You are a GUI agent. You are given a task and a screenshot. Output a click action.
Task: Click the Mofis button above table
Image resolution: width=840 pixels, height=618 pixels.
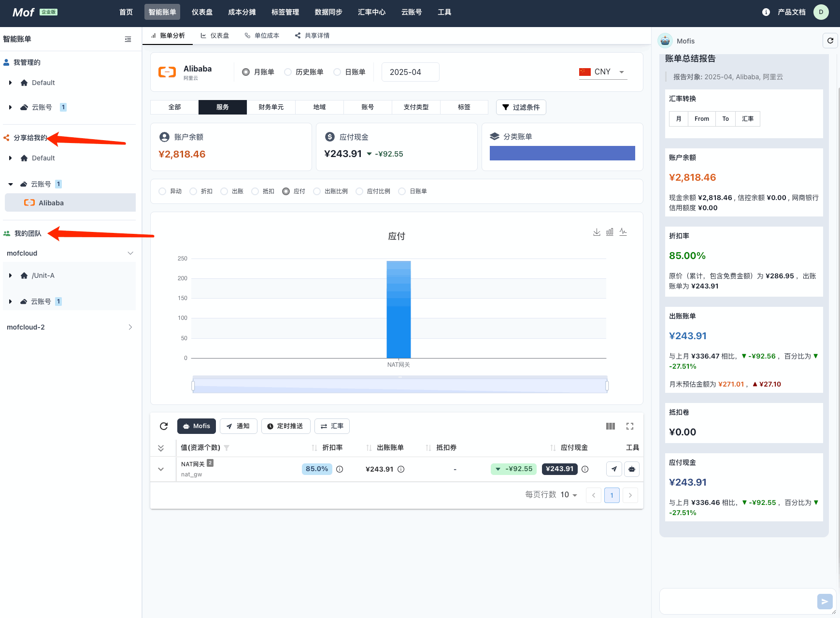(197, 426)
